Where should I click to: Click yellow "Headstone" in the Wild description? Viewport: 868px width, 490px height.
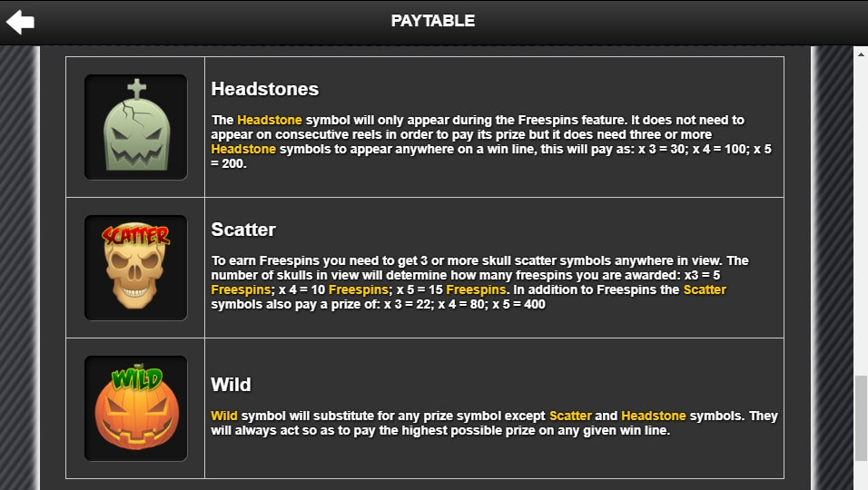pyautogui.click(x=654, y=416)
